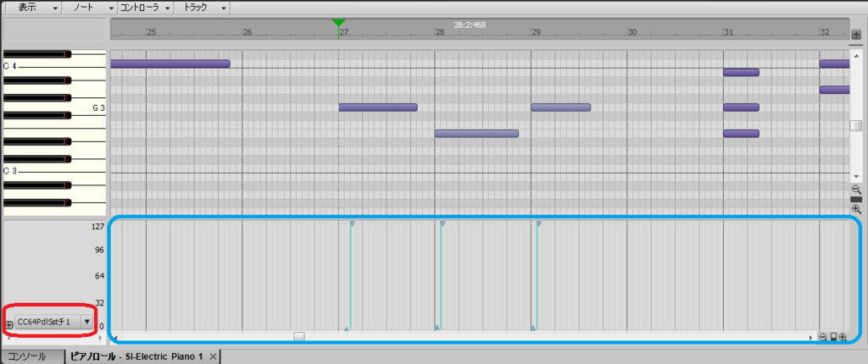Select the G3 note at measure 29
Screen dimensions: 868x364
561,108
